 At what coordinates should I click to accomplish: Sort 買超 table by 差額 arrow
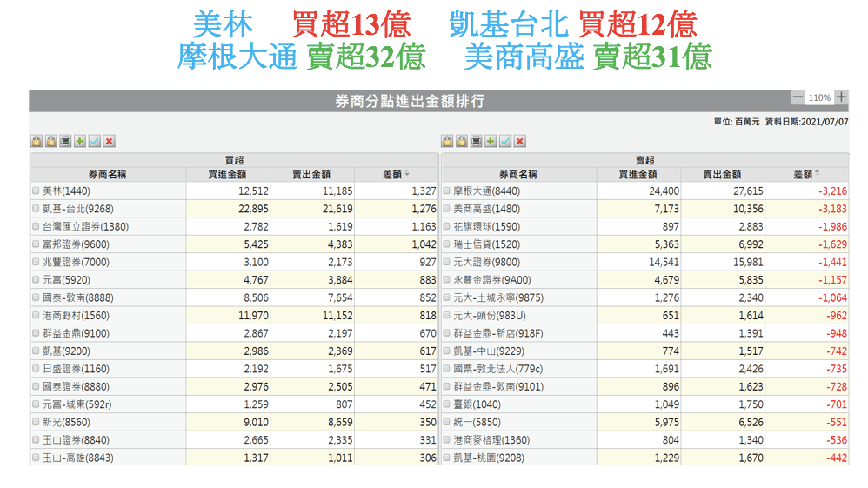tap(407, 174)
